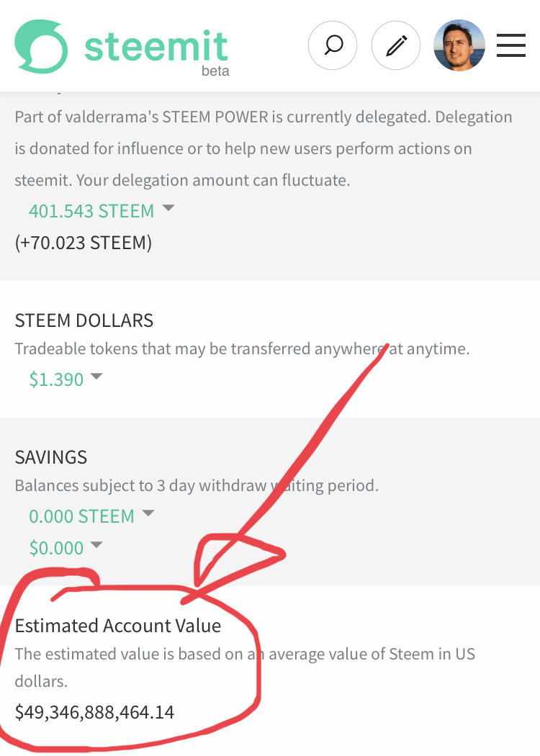Click the caret beside $0.000 savings
The height and width of the screenshot is (756, 540).
96,546
